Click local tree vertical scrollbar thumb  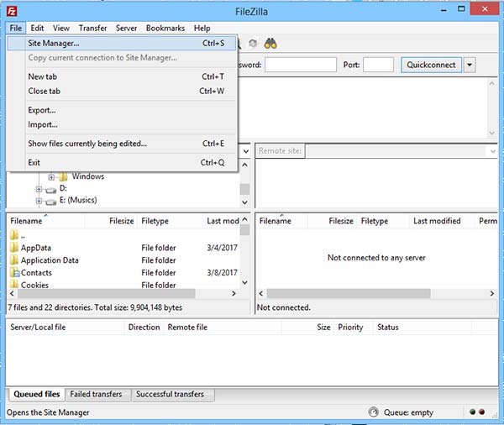[245, 189]
